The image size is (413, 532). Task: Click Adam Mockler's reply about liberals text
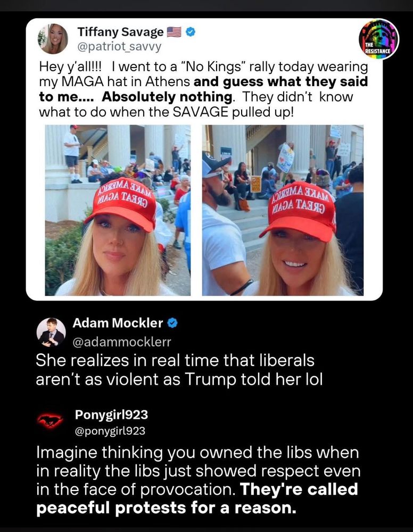click(x=179, y=370)
